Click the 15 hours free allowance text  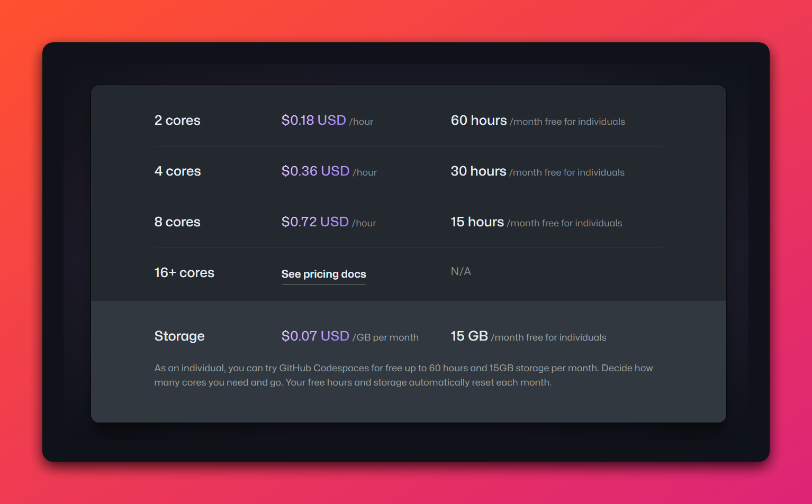pyautogui.click(x=477, y=222)
